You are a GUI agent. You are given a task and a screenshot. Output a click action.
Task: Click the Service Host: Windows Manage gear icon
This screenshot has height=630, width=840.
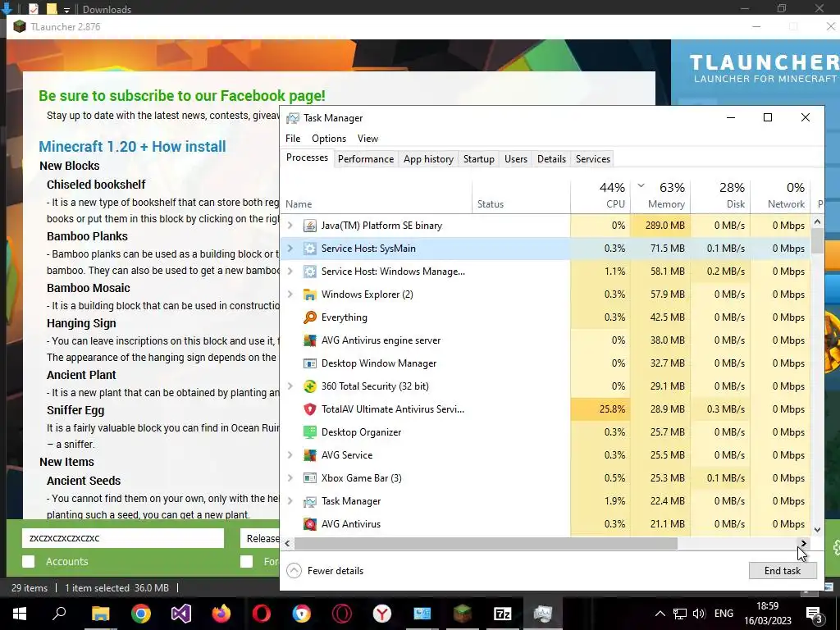(x=309, y=272)
